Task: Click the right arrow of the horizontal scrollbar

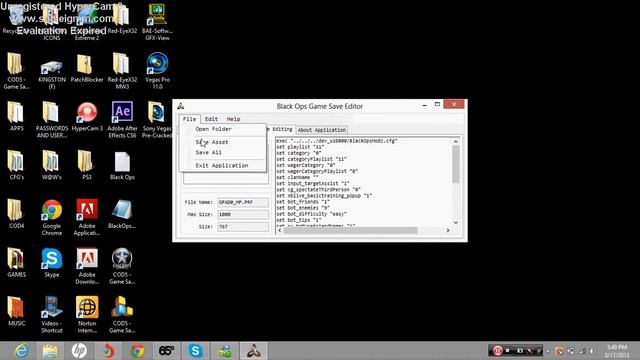Action: (x=448, y=230)
